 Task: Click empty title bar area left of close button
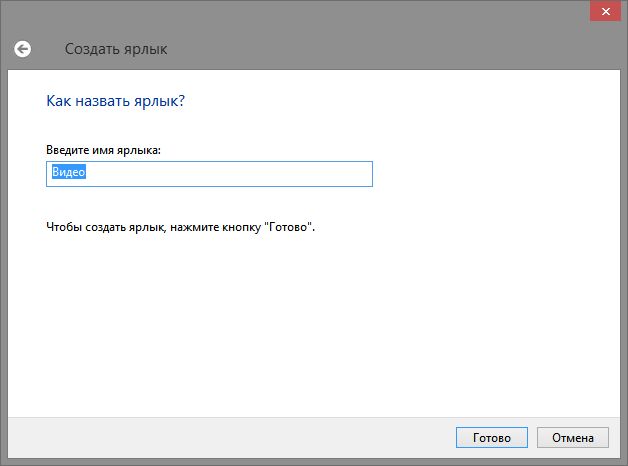(300, 12)
